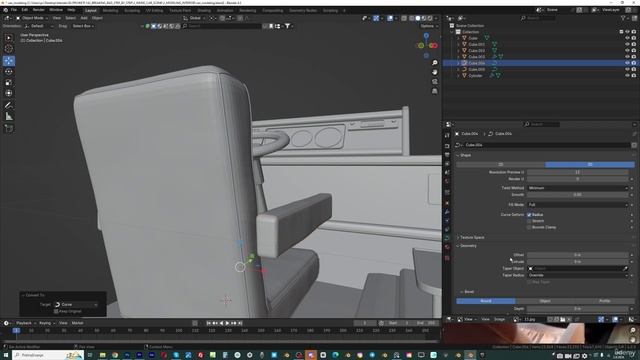The width and height of the screenshot is (640, 360).
Task: Adjust the Smooth value slider
Action: (578, 195)
